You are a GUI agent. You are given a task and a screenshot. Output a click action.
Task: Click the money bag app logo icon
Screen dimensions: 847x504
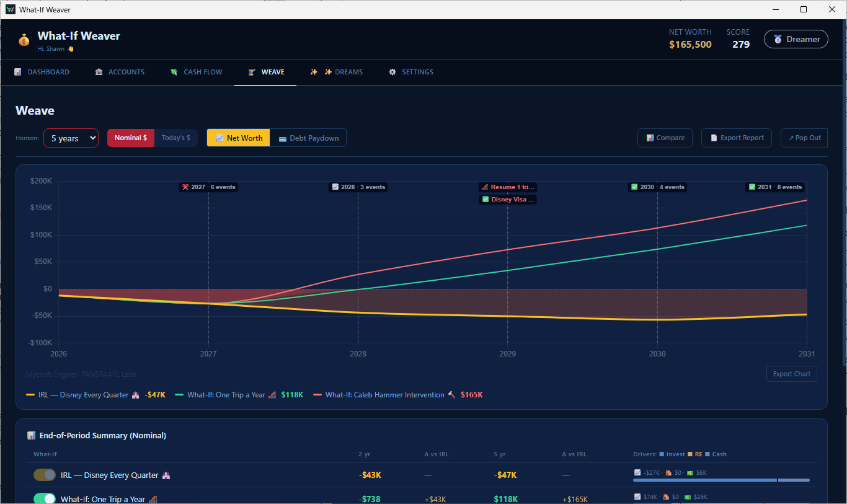(x=24, y=40)
